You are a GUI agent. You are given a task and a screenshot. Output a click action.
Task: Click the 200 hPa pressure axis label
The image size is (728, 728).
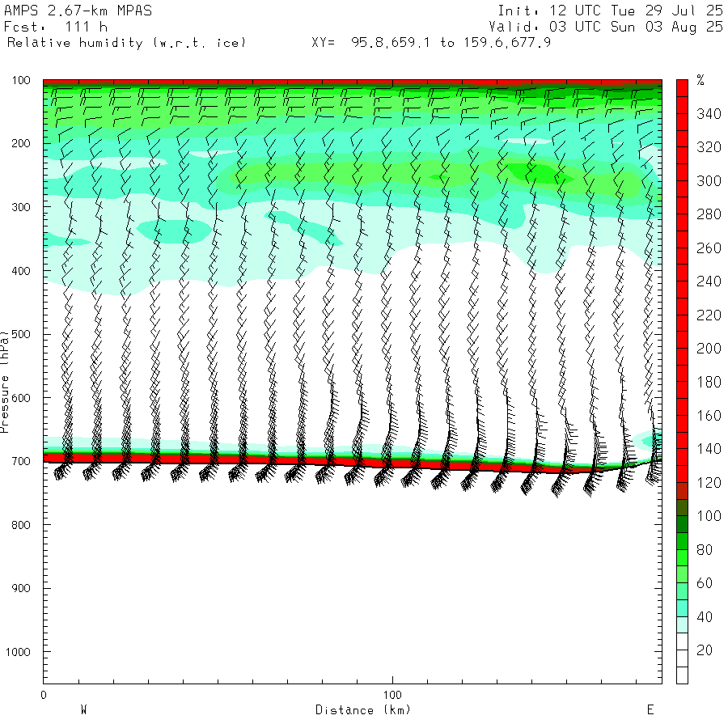(21, 143)
